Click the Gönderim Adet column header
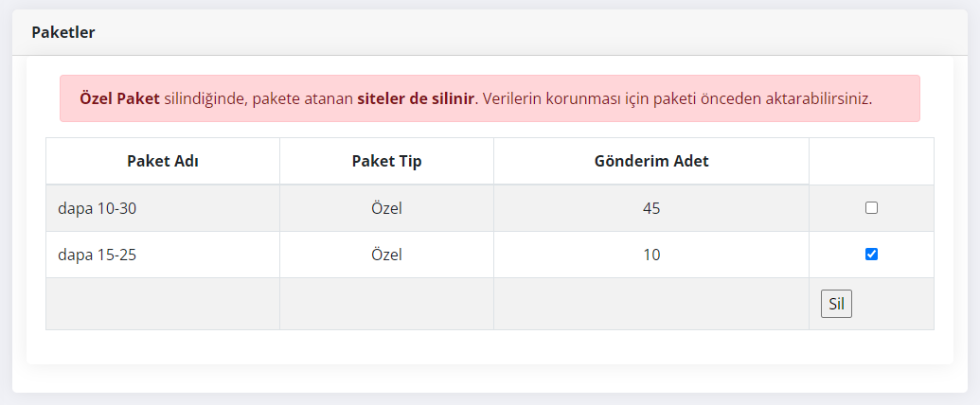This screenshot has height=405, width=980. click(650, 161)
